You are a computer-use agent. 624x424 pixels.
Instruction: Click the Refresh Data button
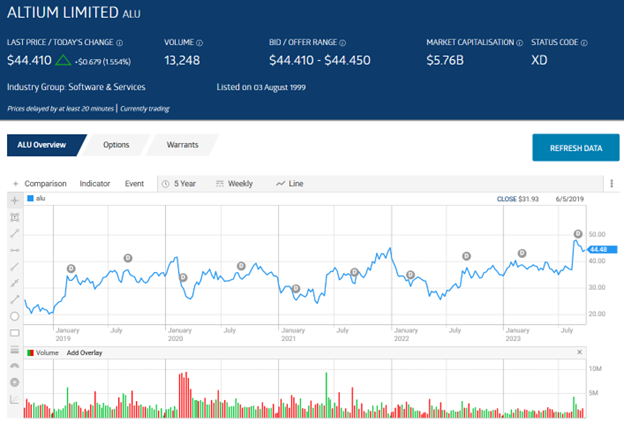click(x=576, y=148)
